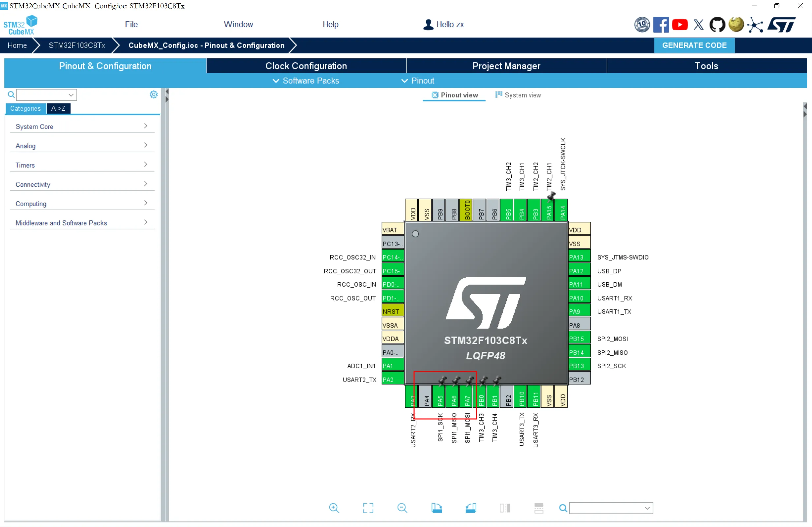Click the search icon in left panel
812x527 pixels.
point(11,95)
